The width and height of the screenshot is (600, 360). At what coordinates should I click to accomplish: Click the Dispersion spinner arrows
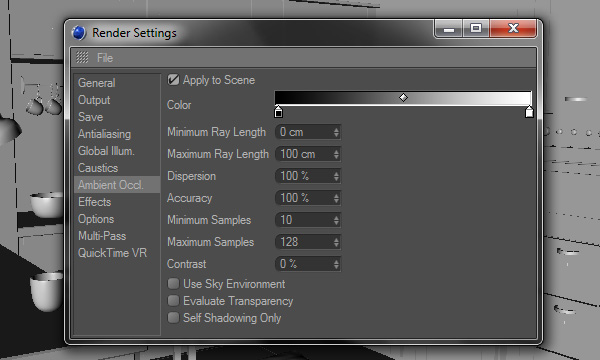coord(336,176)
